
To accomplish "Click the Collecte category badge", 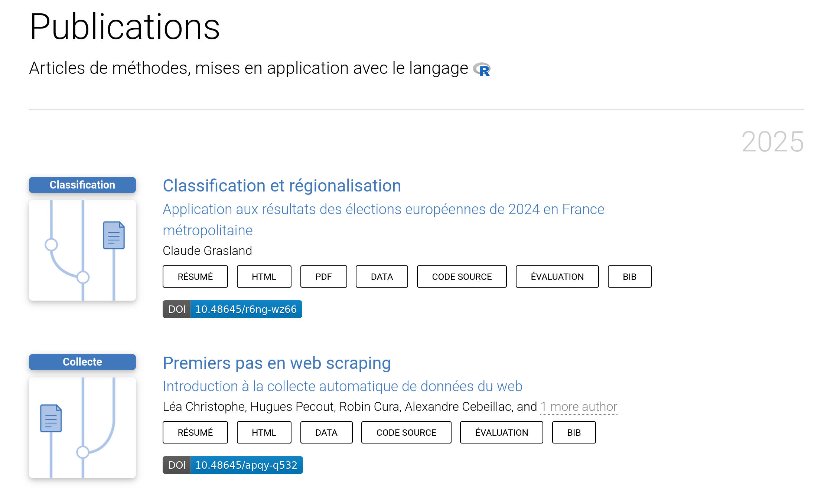I will tap(82, 362).
